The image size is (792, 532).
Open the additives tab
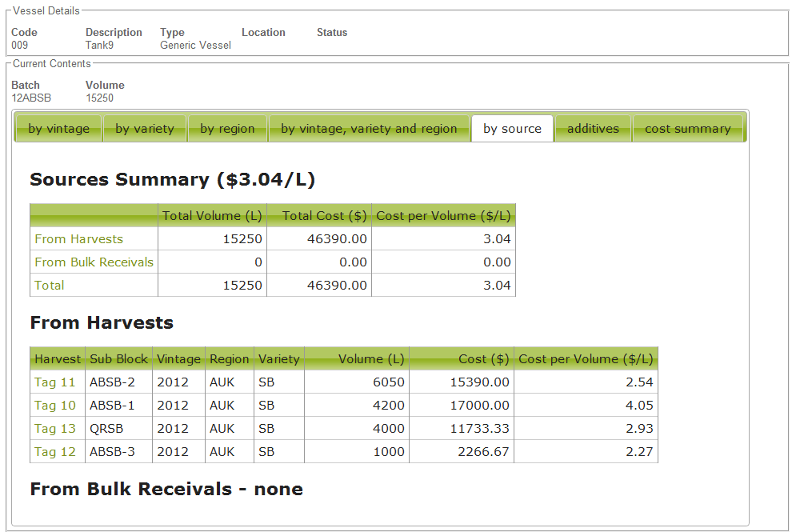(593, 128)
